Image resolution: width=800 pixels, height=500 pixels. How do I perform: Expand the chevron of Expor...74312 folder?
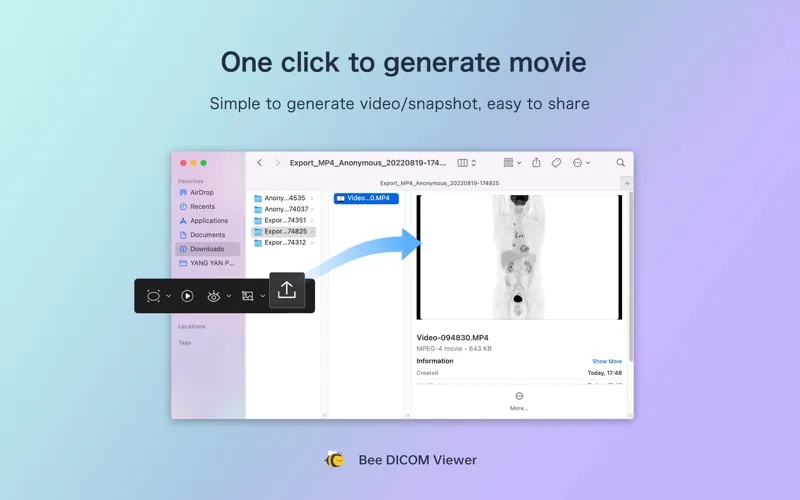[x=312, y=243]
